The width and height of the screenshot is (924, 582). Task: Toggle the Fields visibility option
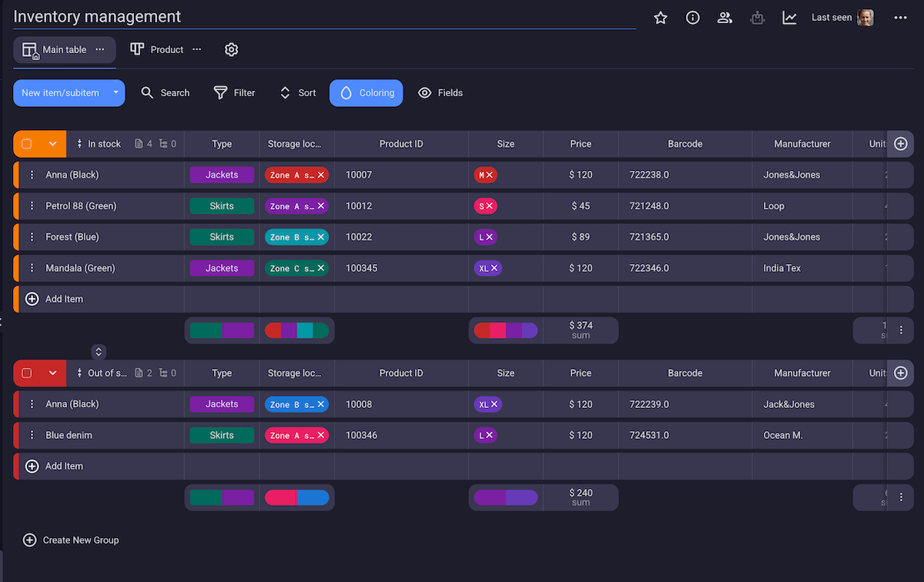440,93
